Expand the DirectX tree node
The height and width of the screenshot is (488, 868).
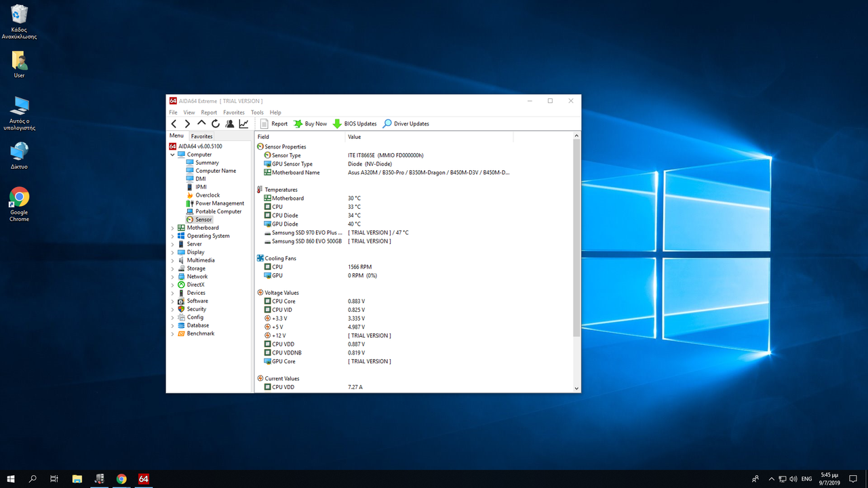tap(172, 285)
